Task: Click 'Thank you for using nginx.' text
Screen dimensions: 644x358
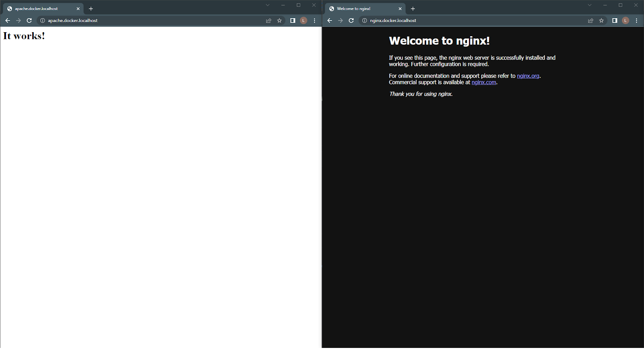Action: coord(421,94)
